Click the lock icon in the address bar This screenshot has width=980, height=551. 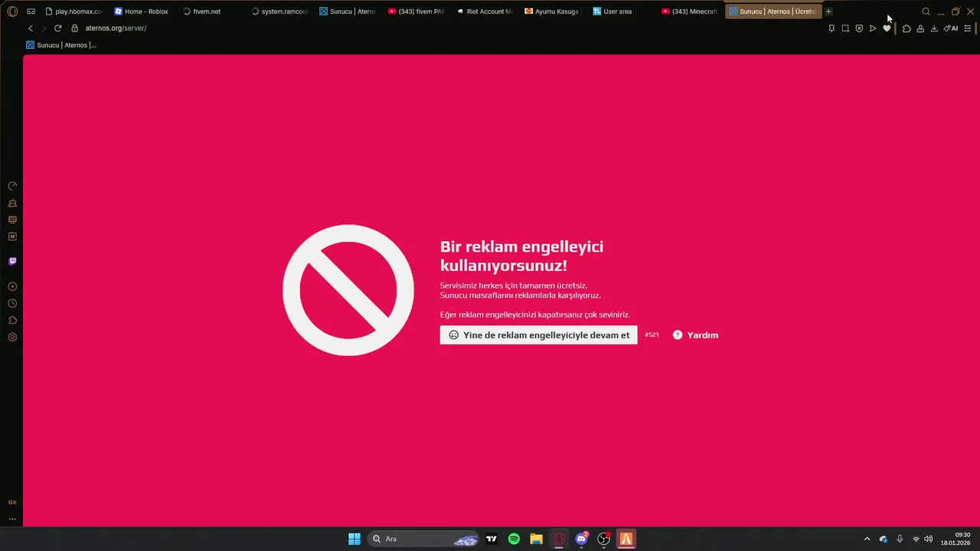pyautogui.click(x=74, y=28)
